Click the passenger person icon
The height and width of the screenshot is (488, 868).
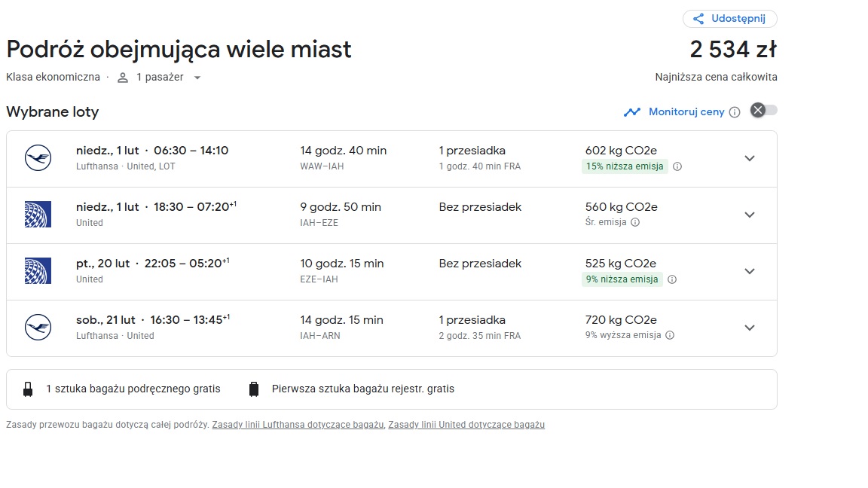click(123, 78)
